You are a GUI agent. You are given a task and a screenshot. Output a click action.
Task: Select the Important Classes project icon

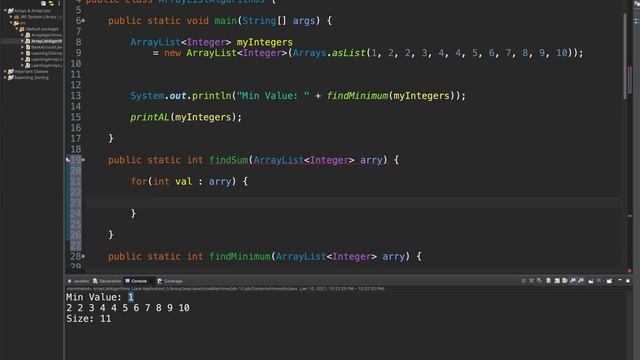tap(11, 71)
